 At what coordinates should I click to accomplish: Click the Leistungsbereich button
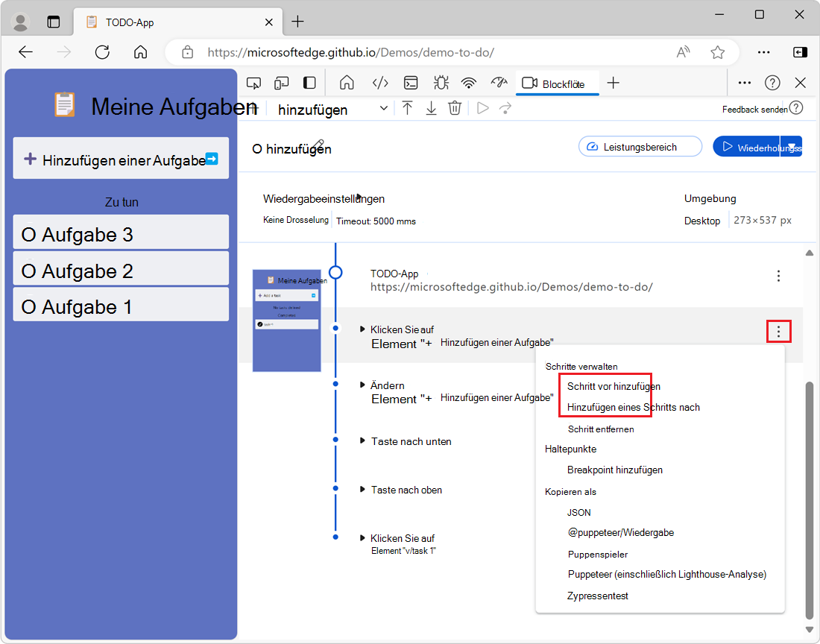point(640,147)
